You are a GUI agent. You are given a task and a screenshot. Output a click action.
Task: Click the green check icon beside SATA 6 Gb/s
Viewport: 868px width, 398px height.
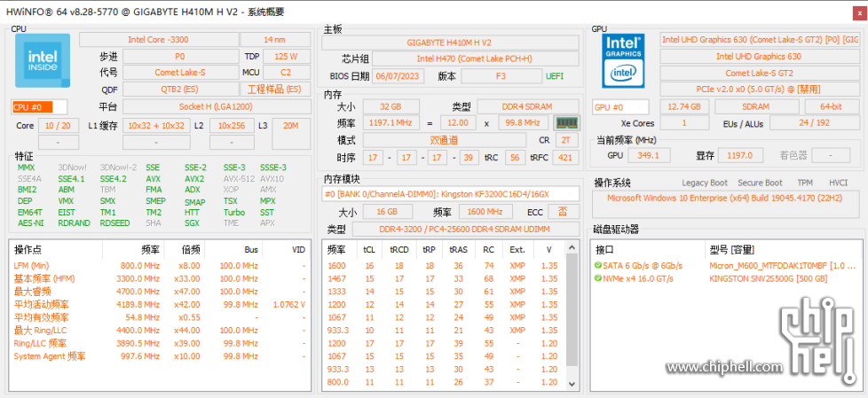[598, 266]
